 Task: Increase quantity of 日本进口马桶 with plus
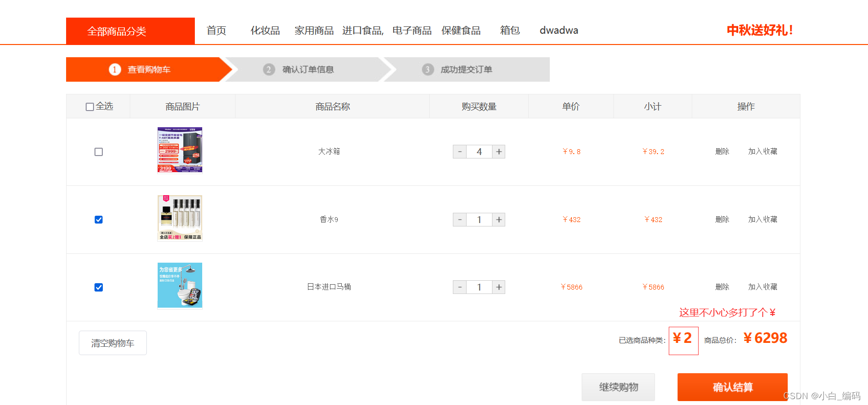point(498,287)
